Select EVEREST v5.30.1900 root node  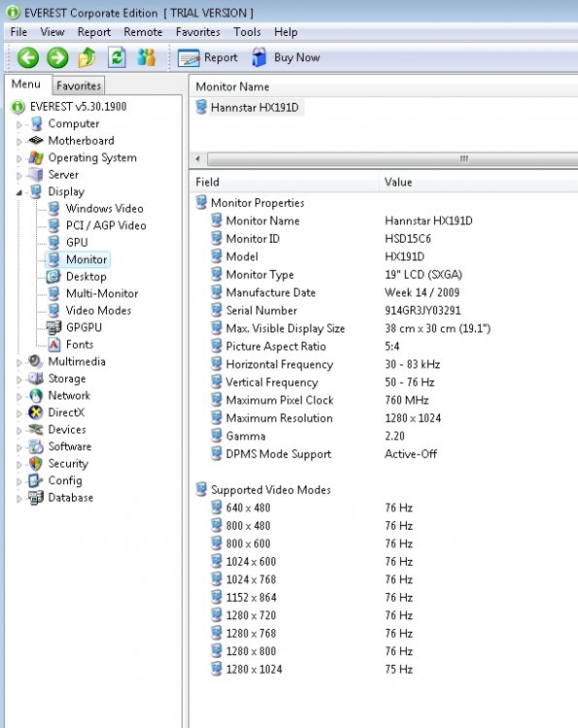(x=78, y=107)
